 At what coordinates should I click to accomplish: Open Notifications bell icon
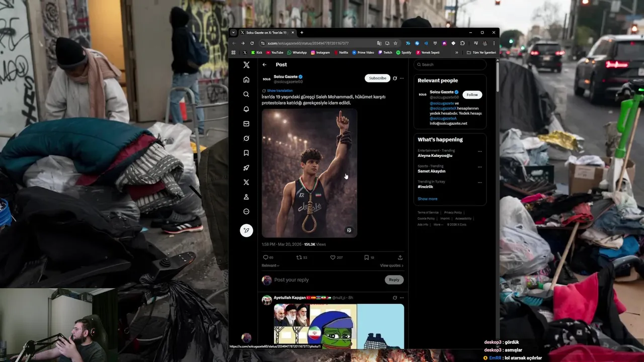246,109
